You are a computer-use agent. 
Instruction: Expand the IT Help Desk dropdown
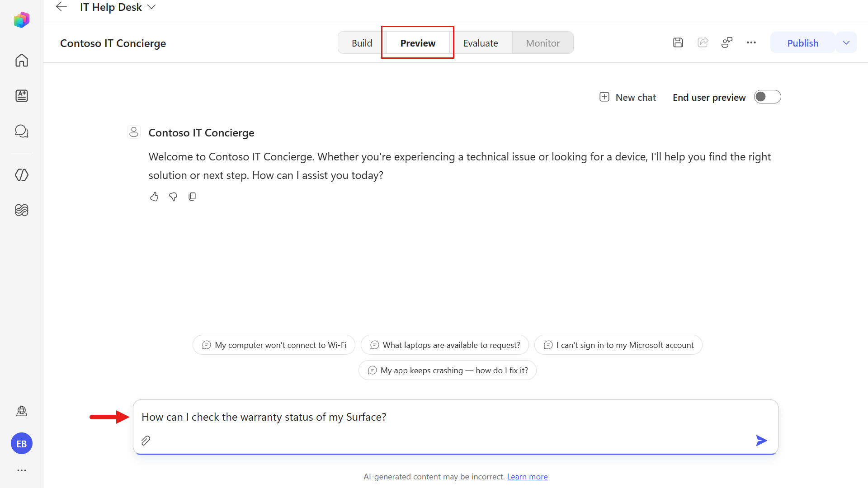151,7
